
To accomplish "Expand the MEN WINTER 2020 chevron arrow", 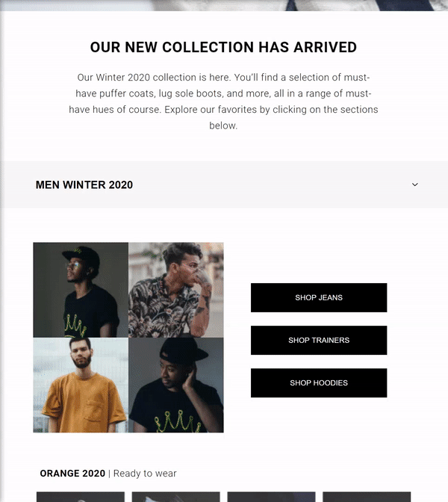I will click(x=415, y=185).
